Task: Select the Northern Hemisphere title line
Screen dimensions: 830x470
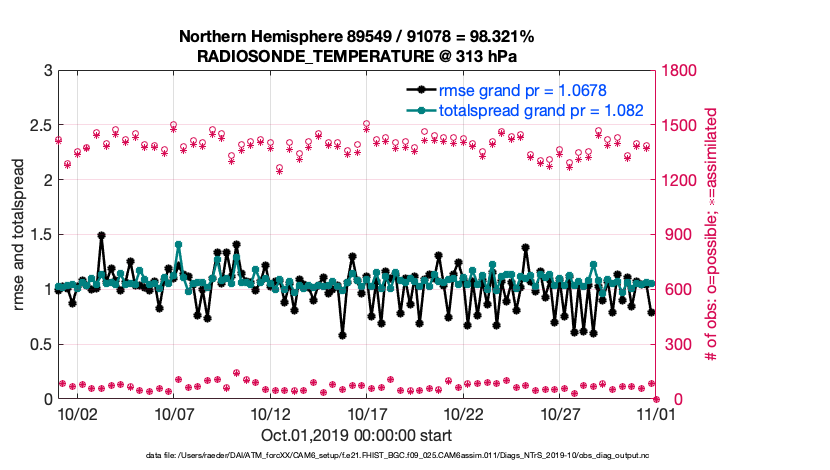Action: coord(356,36)
